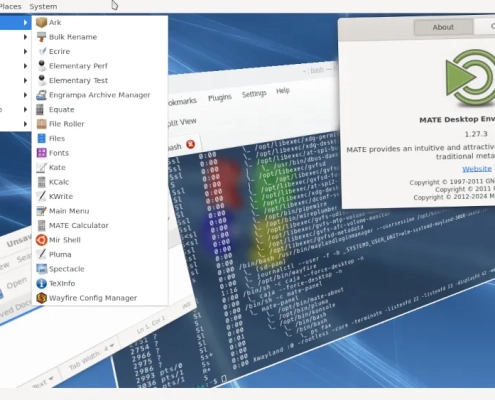
Task: Click the Bulk Rename icon
Action: [41, 37]
